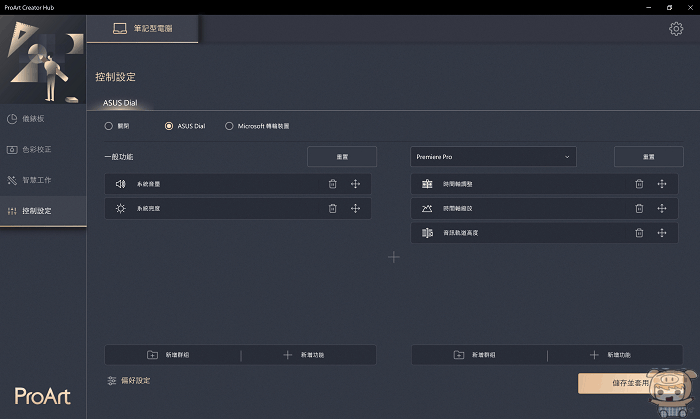Image resolution: width=700 pixels, height=419 pixels.
Task: Open 控制設定 control settings in sidebar
Action: coord(43,211)
